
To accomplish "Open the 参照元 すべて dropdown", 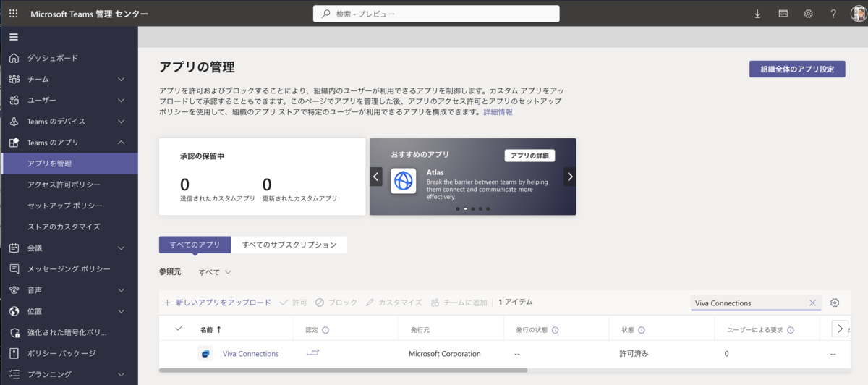I will coord(216,272).
